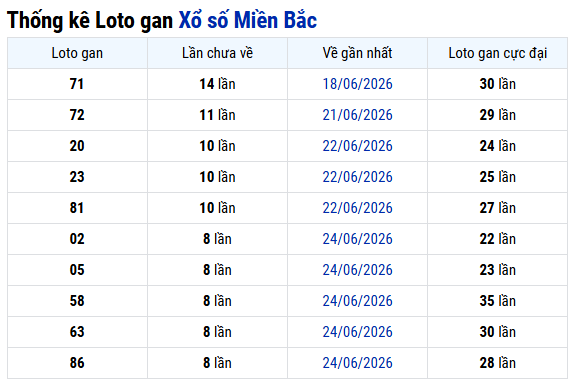Open the 24/06/2026 link in the loto 05 row
The height and width of the screenshot is (383, 571).
click(x=357, y=270)
